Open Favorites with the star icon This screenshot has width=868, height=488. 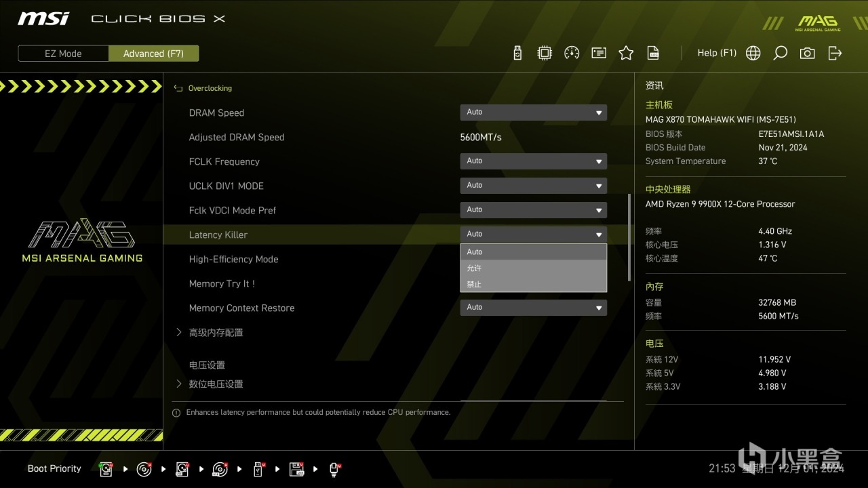pyautogui.click(x=626, y=53)
